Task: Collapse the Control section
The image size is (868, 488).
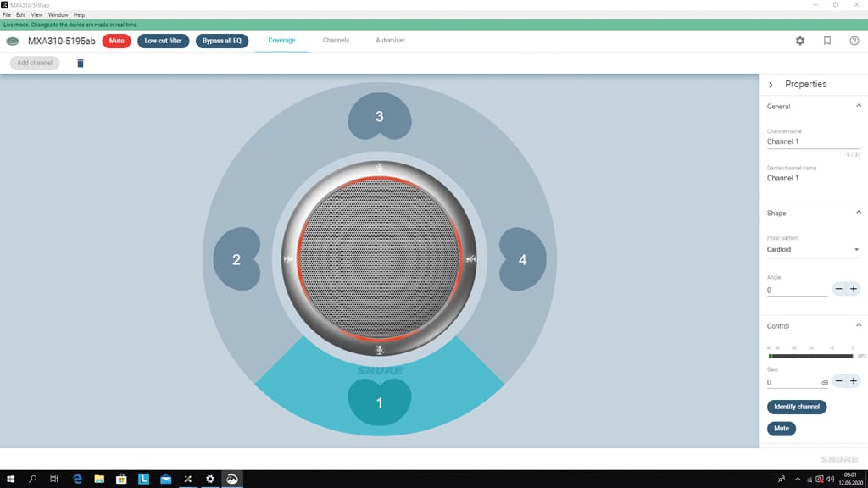Action: tap(859, 325)
